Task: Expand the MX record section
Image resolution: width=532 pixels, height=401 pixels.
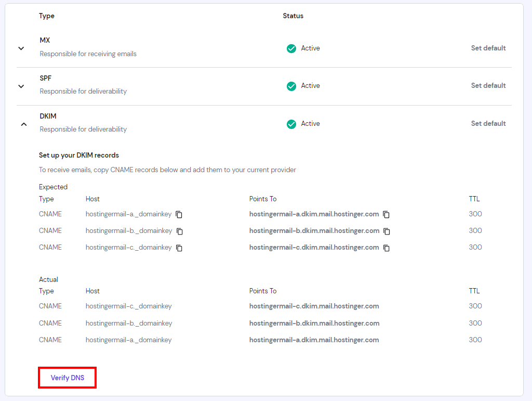Action: coord(21,48)
